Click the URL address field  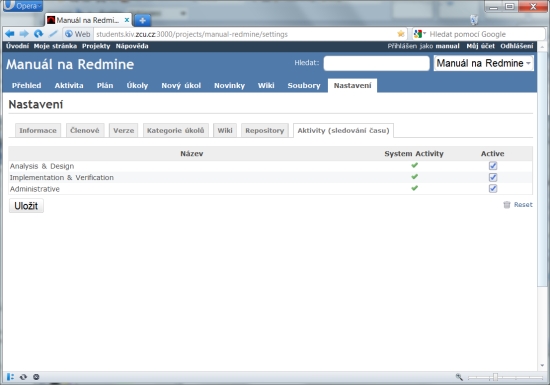(x=244, y=34)
